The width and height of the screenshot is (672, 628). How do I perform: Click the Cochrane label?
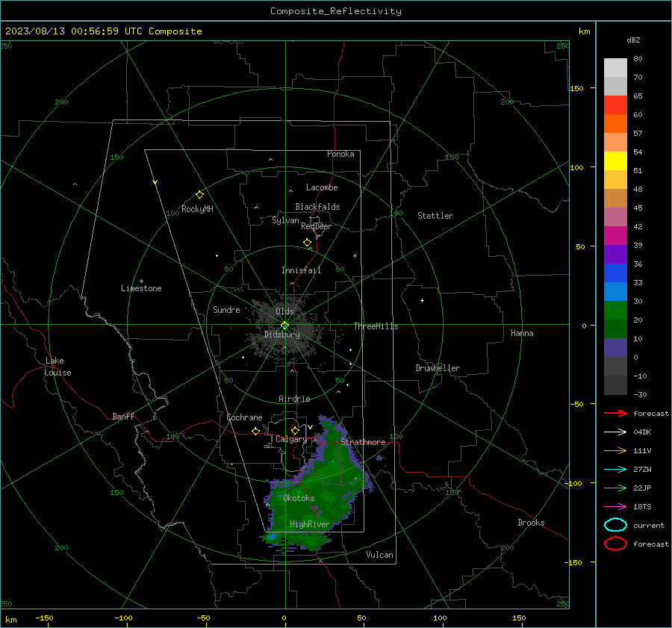pyautogui.click(x=244, y=417)
